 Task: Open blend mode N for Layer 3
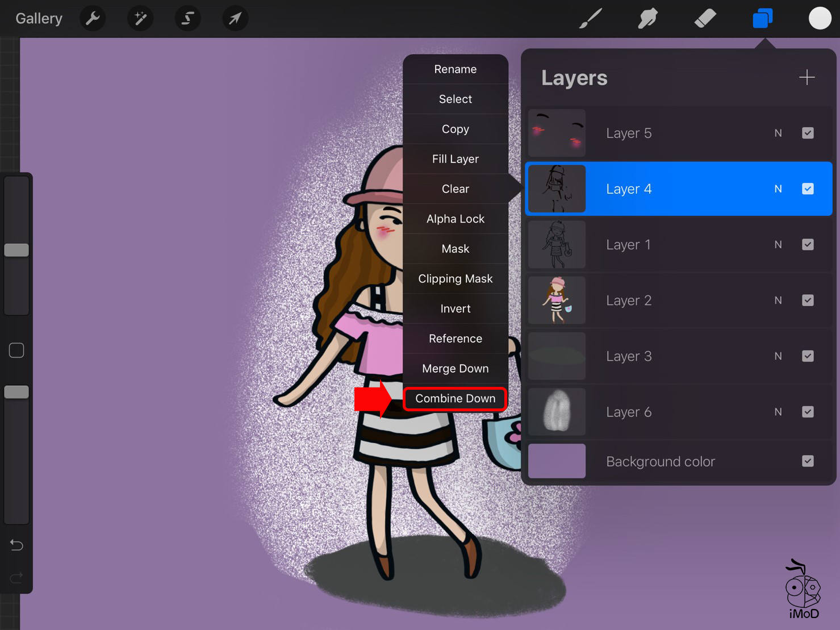778,356
